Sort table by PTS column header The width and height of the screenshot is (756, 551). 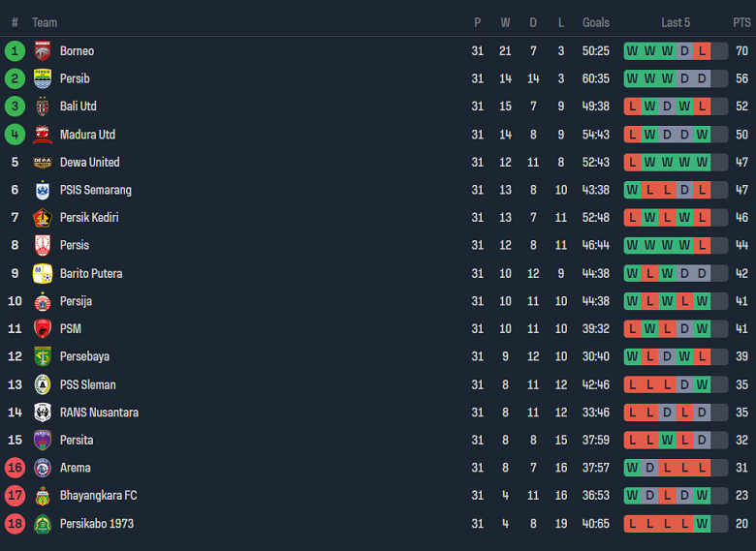point(741,22)
